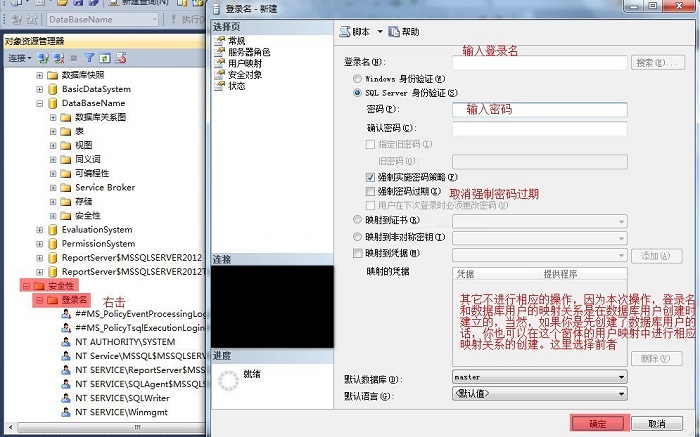Click the BasicDataSystem database icon
This screenshot has height=437, width=700.
point(53,89)
